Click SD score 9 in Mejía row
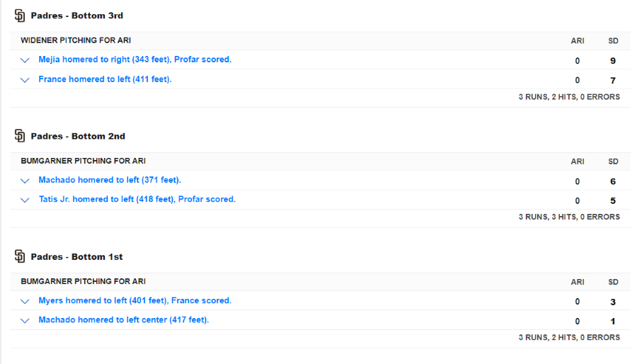This screenshot has width=637, height=364. [613, 61]
